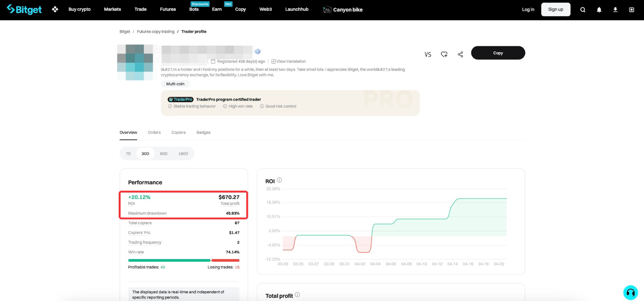The width and height of the screenshot is (644, 301).
Task: Open ROI chart info icon
Action: click(279, 180)
